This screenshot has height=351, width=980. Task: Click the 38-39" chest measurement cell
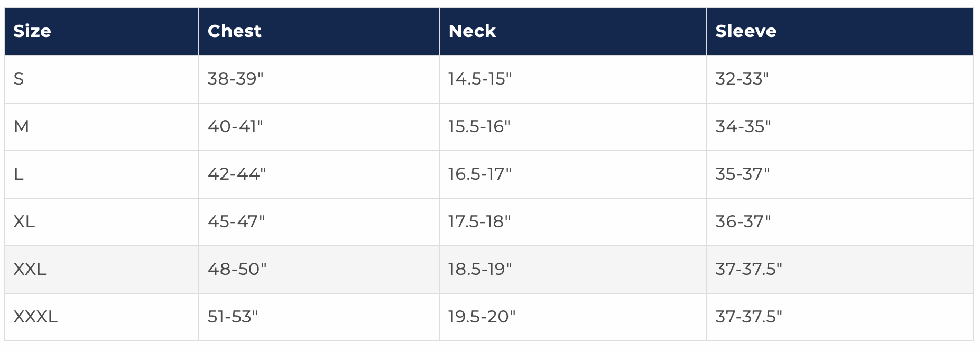tap(235, 79)
